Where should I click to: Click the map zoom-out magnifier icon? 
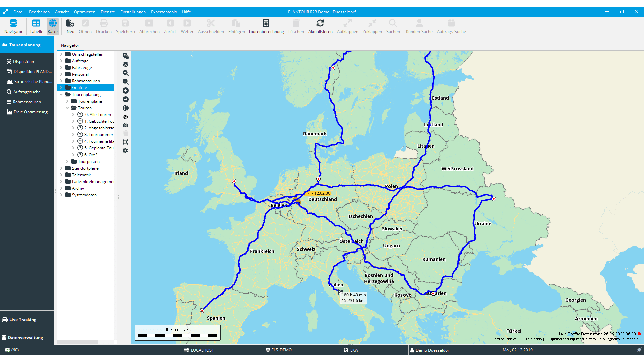[126, 82]
